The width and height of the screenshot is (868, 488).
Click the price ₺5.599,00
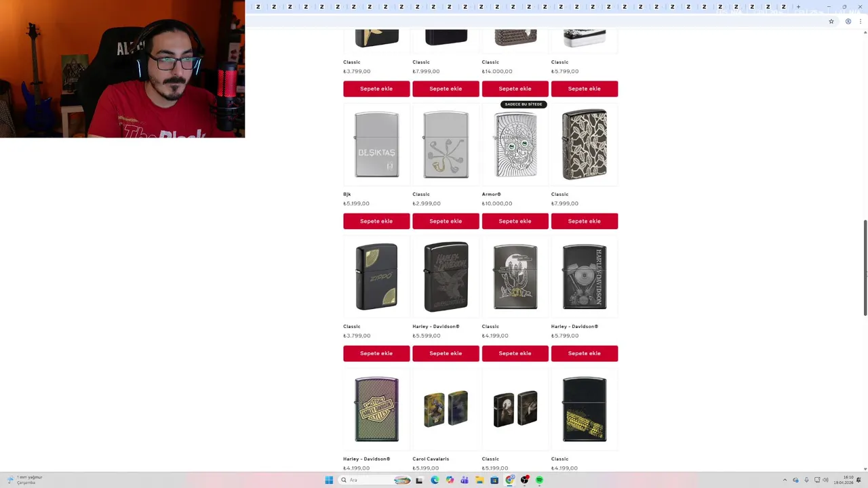(427, 335)
